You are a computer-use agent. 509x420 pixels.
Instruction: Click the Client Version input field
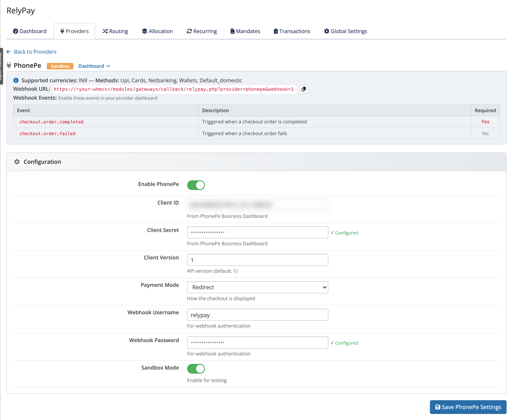[x=258, y=260]
